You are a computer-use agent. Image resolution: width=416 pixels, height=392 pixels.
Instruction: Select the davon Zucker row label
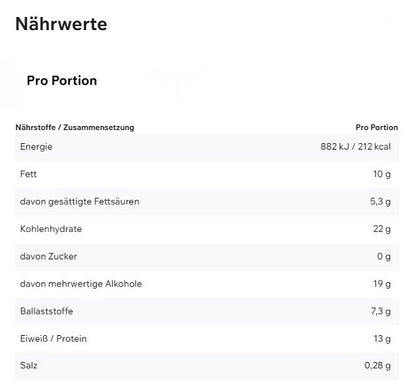pyautogui.click(x=48, y=256)
